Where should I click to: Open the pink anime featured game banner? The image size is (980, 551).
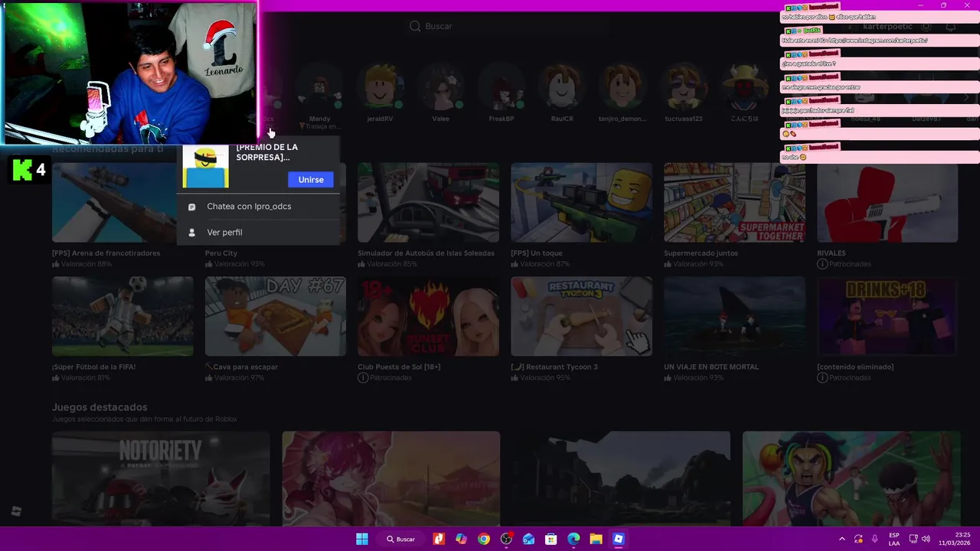click(391, 479)
